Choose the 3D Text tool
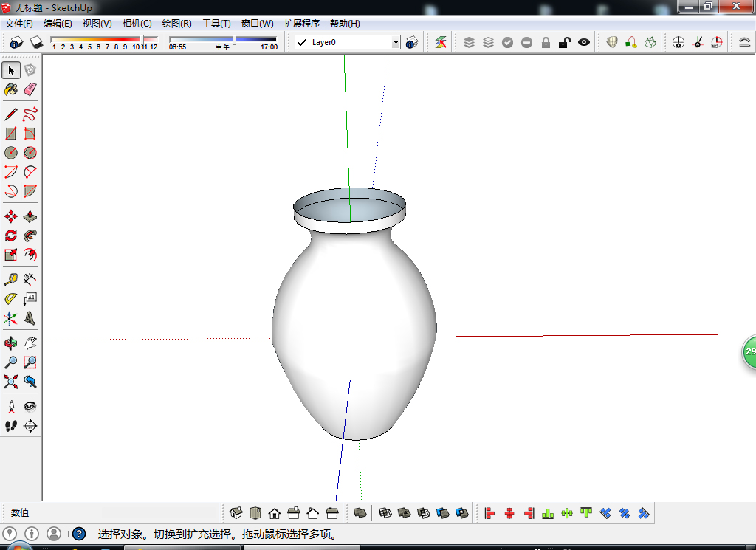This screenshot has height=550, width=756. pos(30,318)
